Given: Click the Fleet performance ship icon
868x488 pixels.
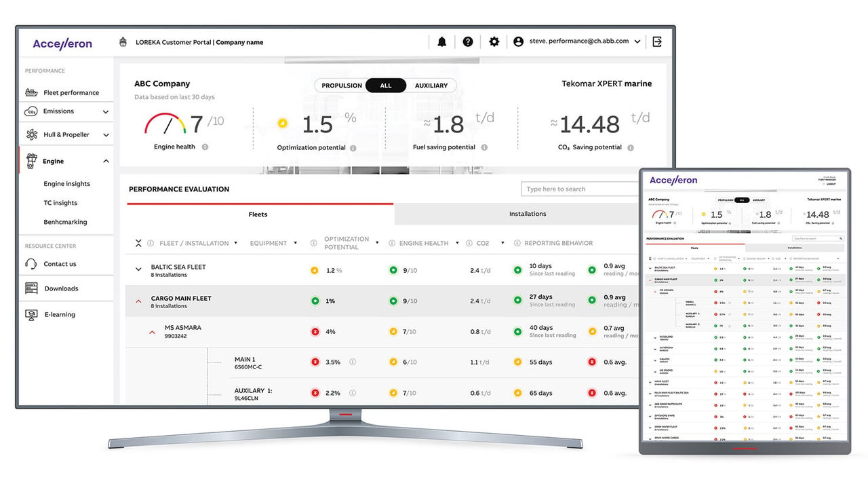Looking at the screenshot, I should coord(31,92).
